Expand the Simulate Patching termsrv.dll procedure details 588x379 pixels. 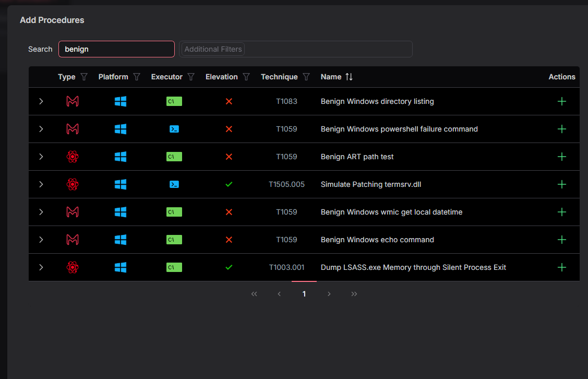[x=41, y=184]
